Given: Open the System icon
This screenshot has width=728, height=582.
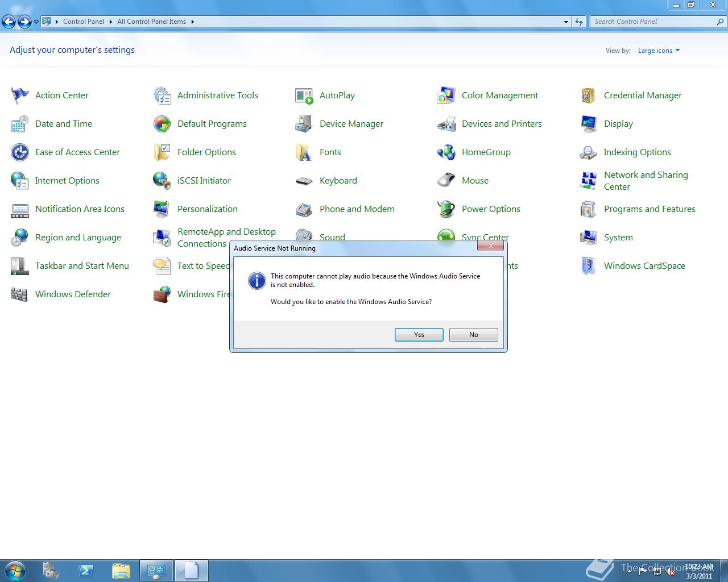Looking at the screenshot, I should click(x=589, y=238).
